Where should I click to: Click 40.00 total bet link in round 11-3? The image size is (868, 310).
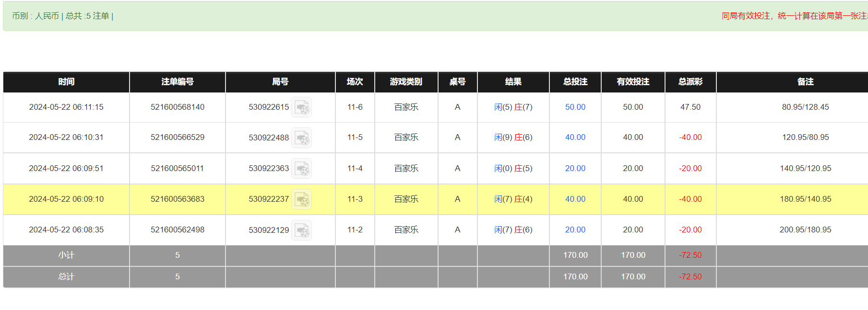[575, 199]
